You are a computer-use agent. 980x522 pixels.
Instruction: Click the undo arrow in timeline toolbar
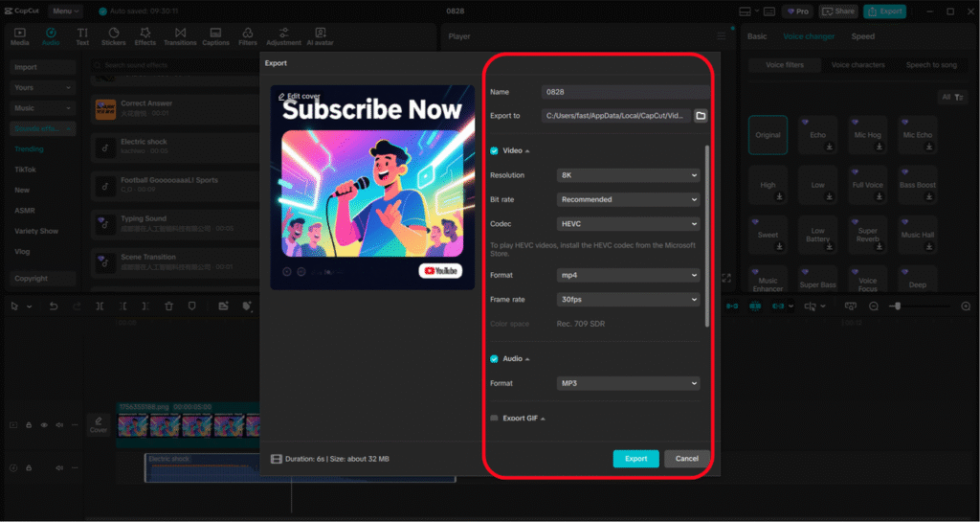point(54,306)
